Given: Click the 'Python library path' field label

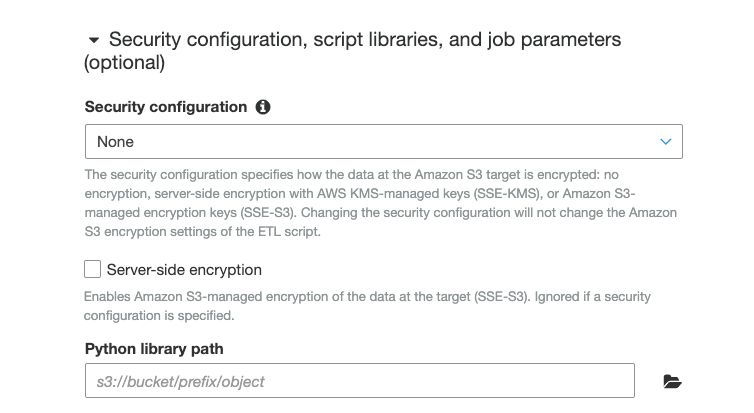Looking at the screenshot, I should pyautogui.click(x=154, y=349).
